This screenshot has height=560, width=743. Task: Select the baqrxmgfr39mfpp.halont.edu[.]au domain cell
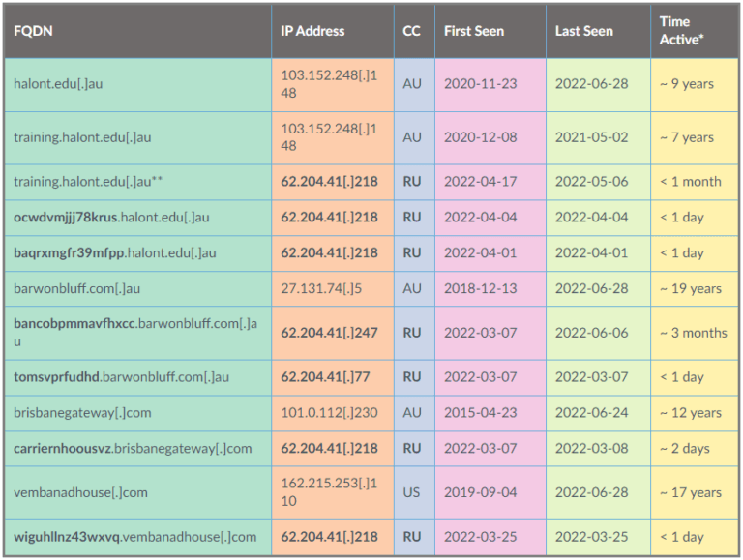114,253
